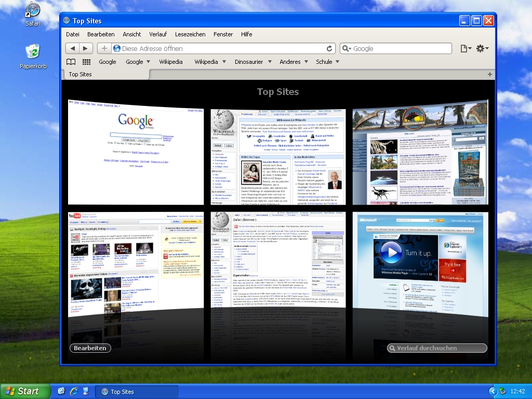Image resolution: width=532 pixels, height=399 pixels.
Task: Click the first quick launch icon in taskbar
Action: point(61,391)
